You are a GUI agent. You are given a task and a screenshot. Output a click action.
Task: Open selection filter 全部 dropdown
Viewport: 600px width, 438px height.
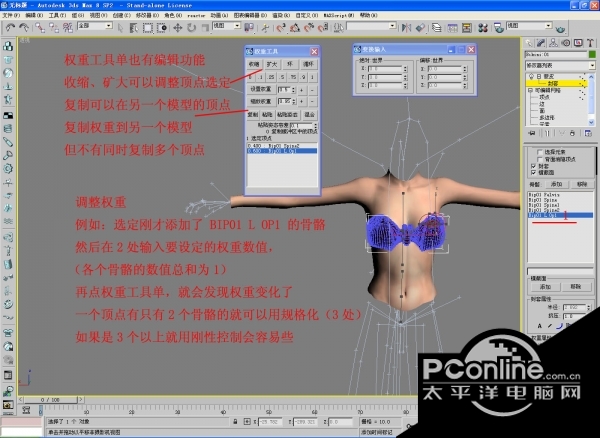pos(95,26)
